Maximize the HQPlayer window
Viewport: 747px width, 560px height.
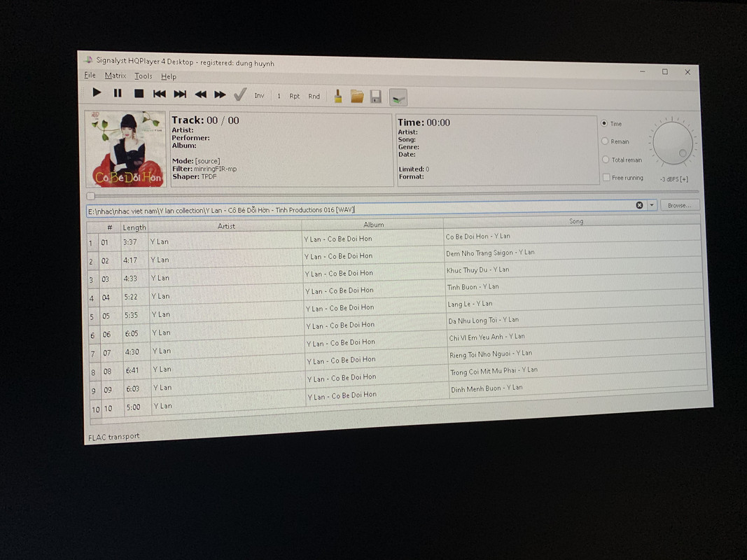[x=664, y=72]
